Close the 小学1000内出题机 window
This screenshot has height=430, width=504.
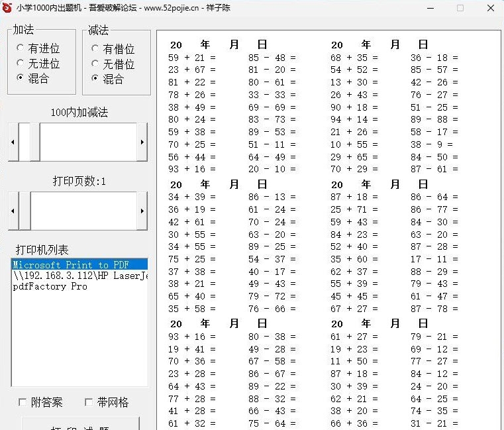click(x=489, y=8)
